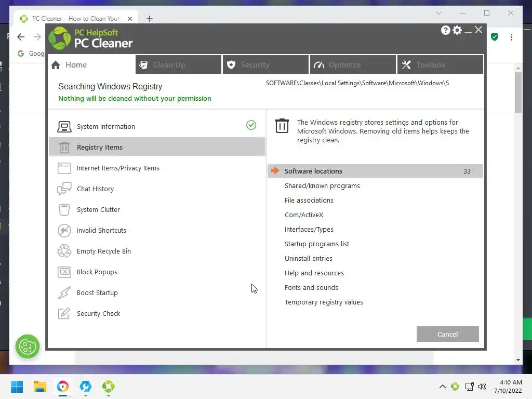Screen dimensions: 532x399
Task: Click Startup programs list category
Action: pyautogui.click(x=316, y=244)
